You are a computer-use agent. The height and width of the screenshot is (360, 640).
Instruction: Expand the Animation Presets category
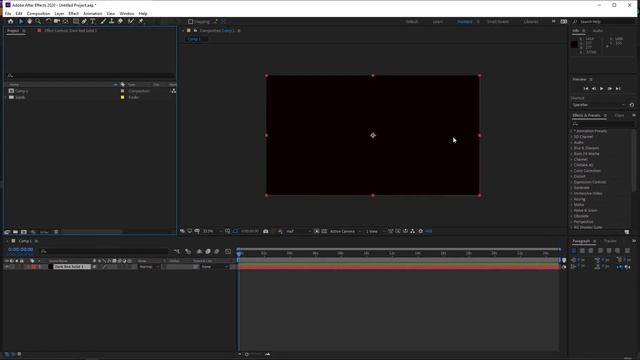(x=571, y=131)
